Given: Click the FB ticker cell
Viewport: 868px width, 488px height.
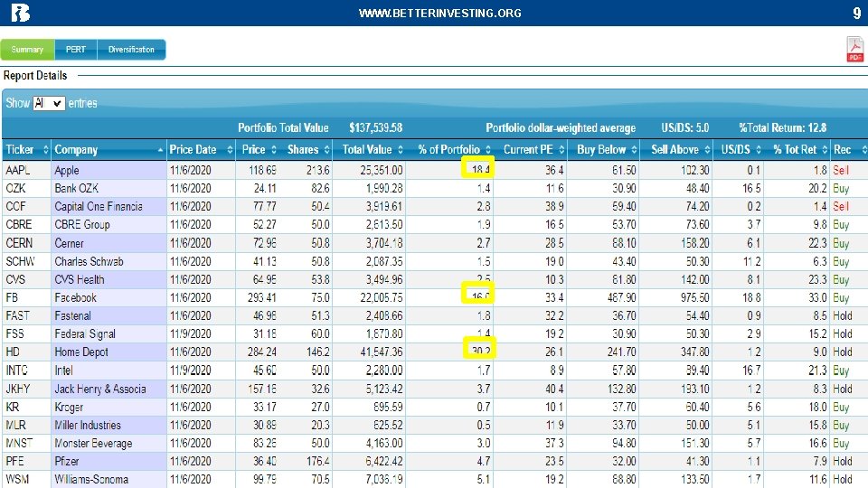Looking at the screenshot, I should click(26, 297).
